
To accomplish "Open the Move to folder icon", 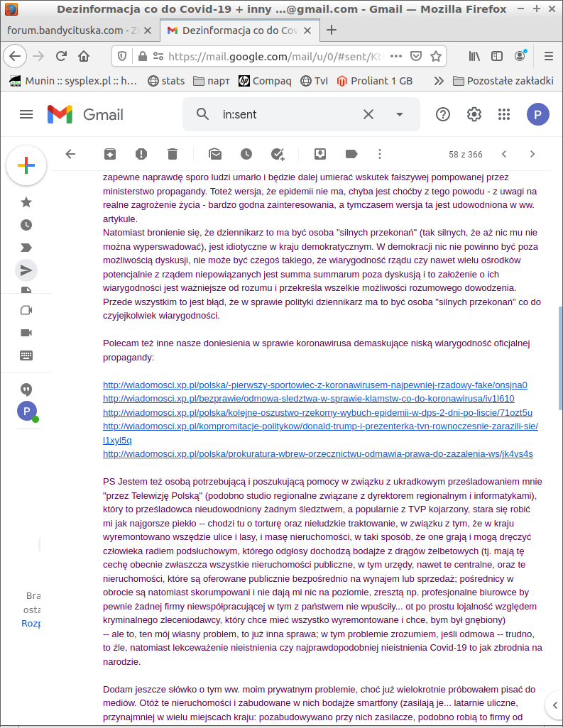I will click(x=320, y=154).
